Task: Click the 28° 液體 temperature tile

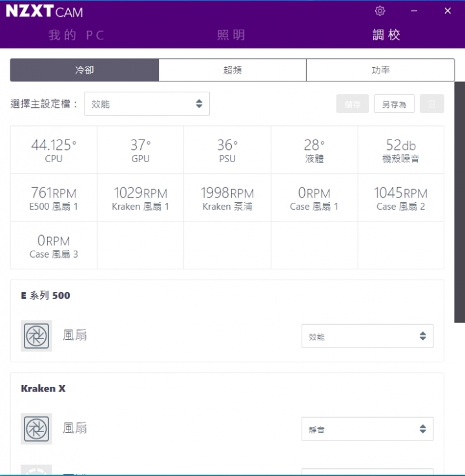Action: pos(315,150)
